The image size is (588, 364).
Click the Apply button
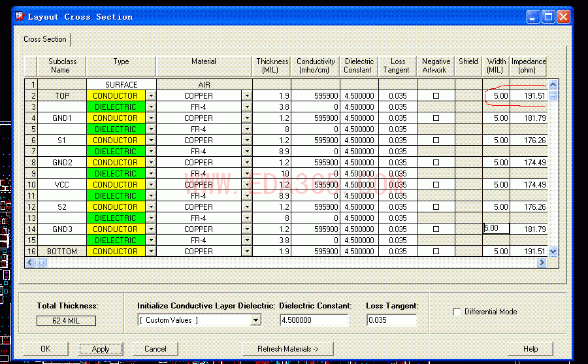[x=101, y=349]
